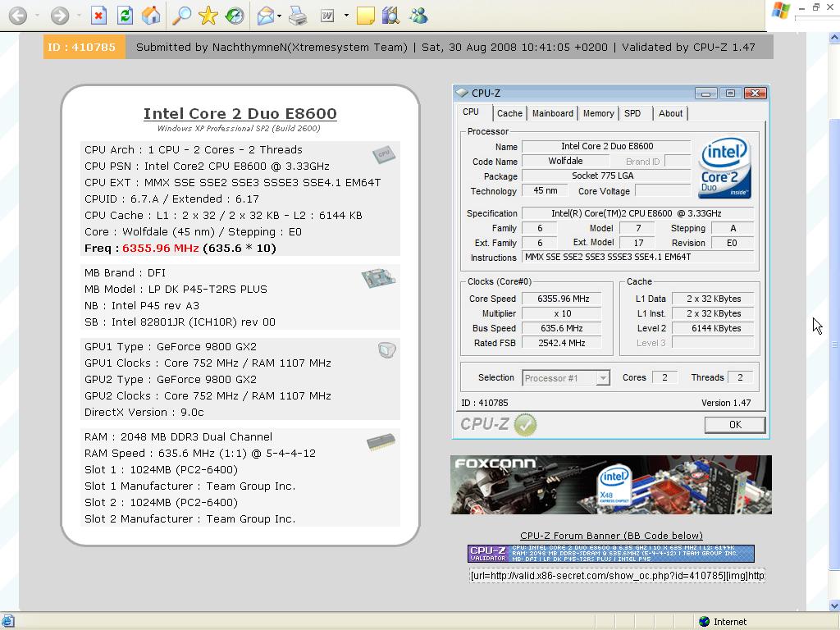The height and width of the screenshot is (630, 840).
Task: Click the GPU1 Type GeForce 9800 GX2 line
Action: click(171, 347)
